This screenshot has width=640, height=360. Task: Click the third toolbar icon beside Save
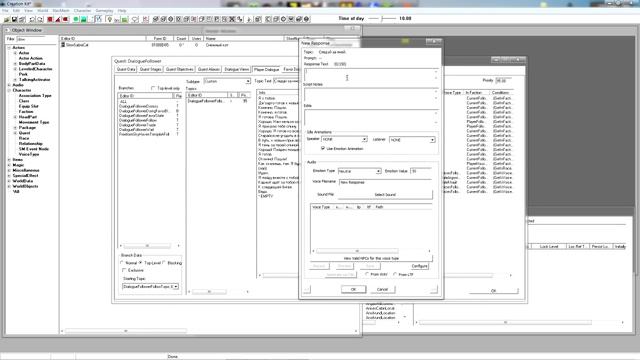[x=22, y=19]
